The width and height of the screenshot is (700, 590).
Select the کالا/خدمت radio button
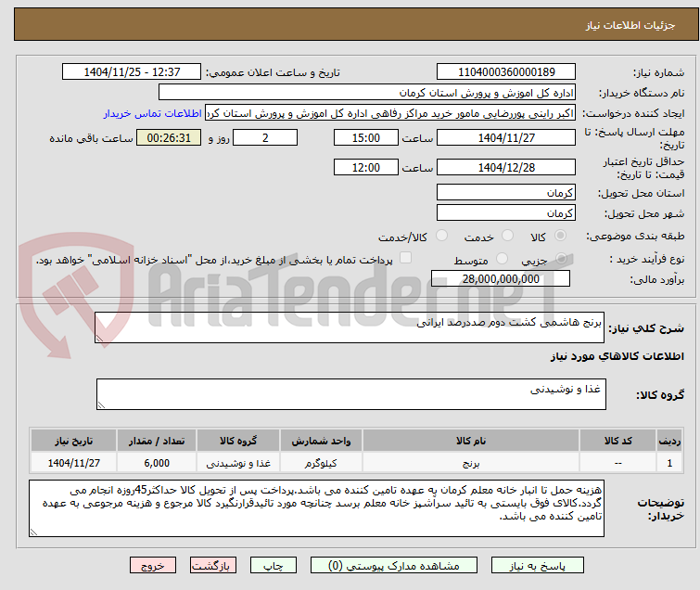click(x=441, y=236)
